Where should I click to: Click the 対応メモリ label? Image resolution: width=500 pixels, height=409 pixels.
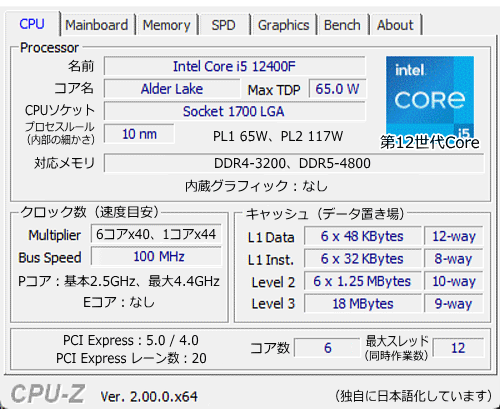[64, 163]
